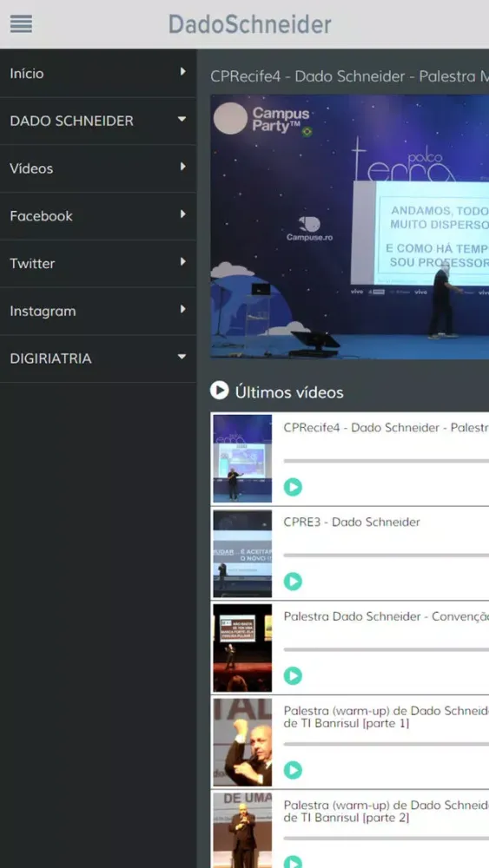Tap the DadoSchneider header title
The width and height of the screenshot is (489, 868).
pyautogui.click(x=250, y=24)
